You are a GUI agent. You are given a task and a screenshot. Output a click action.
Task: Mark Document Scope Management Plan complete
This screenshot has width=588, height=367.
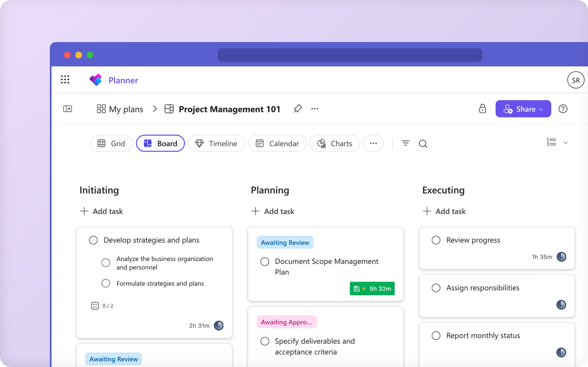tap(265, 262)
